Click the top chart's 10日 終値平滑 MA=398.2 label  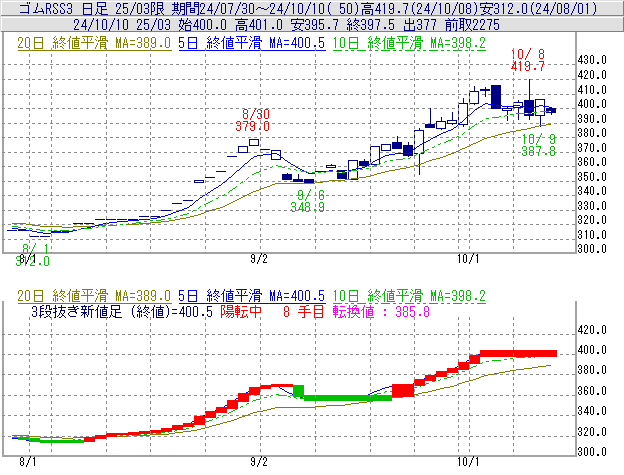tap(409, 43)
